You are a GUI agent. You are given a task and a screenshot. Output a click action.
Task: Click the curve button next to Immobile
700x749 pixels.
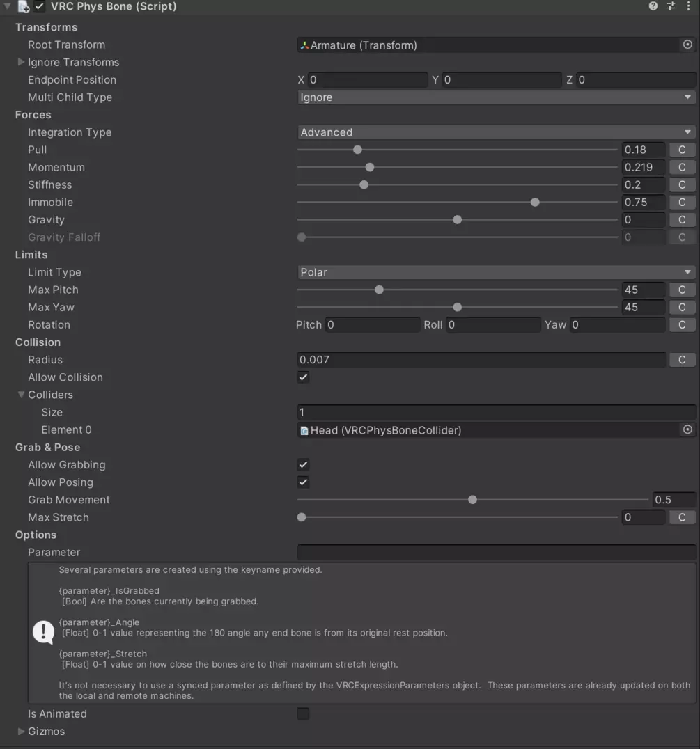coord(682,203)
